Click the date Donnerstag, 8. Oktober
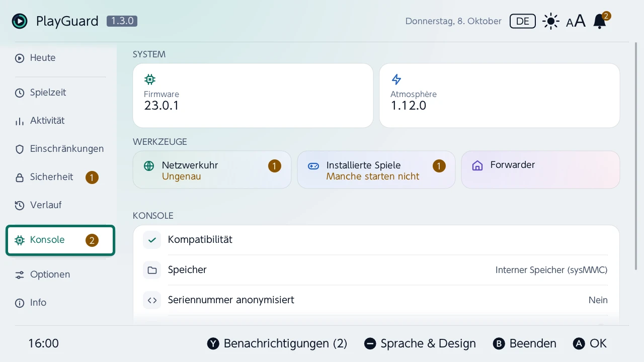Image resolution: width=644 pixels, height=362 pixels. tap(453, 21)
